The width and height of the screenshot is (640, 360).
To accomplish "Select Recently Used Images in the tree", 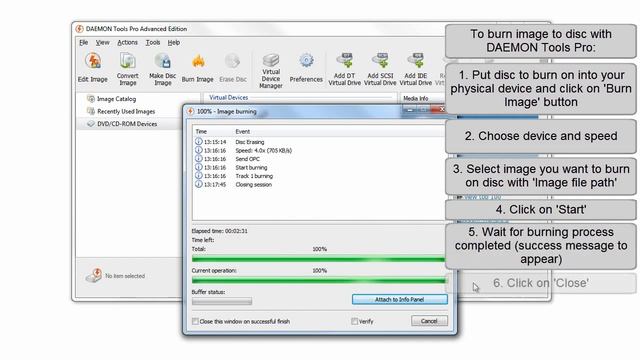I will [x=126, y=111].
